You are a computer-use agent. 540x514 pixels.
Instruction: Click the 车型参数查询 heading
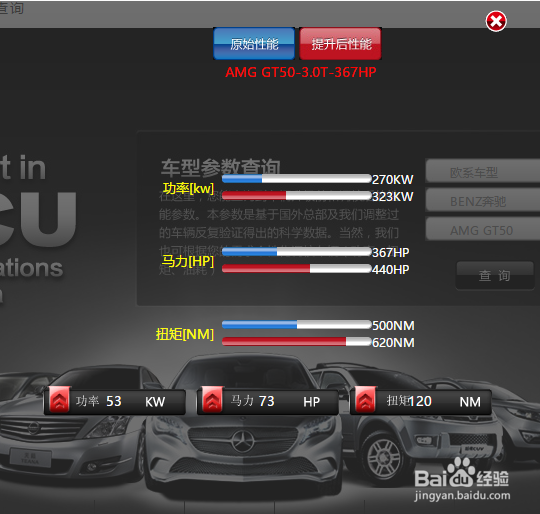221,167
